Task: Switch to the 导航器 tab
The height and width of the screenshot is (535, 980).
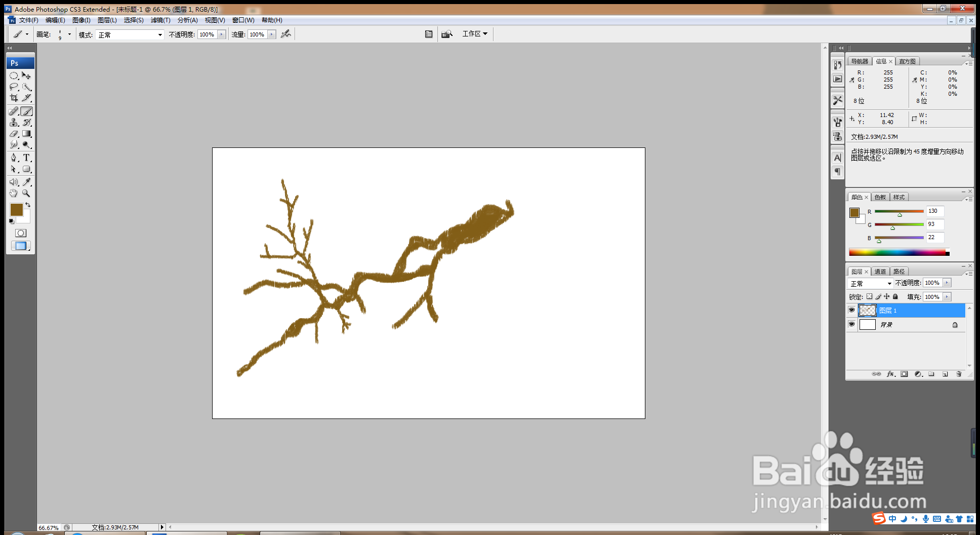Action: tap(860, 61)
